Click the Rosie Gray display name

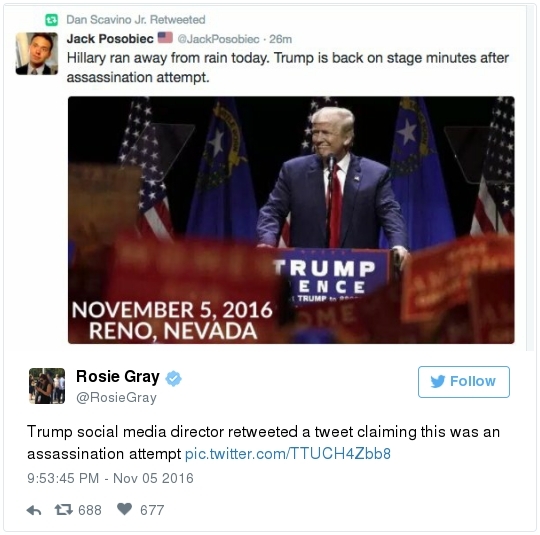point(118,377)
